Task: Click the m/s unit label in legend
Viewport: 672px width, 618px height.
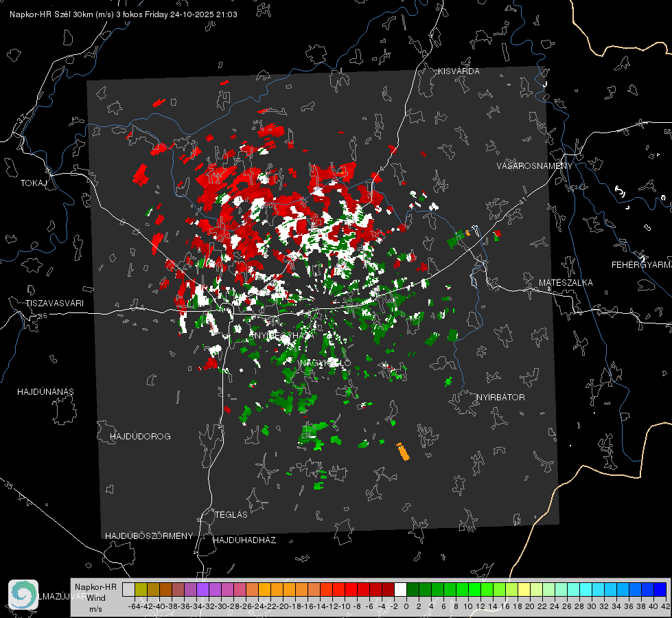Action: 95,609
